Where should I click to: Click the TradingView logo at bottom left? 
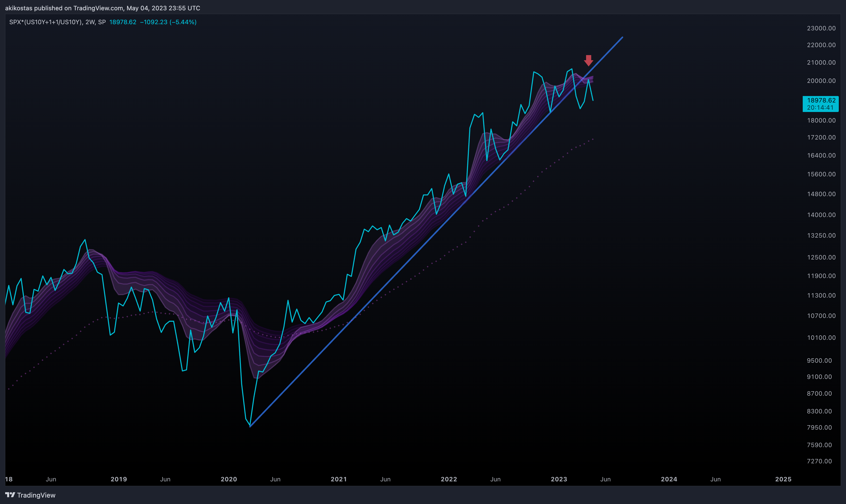(x=30, y=495)
